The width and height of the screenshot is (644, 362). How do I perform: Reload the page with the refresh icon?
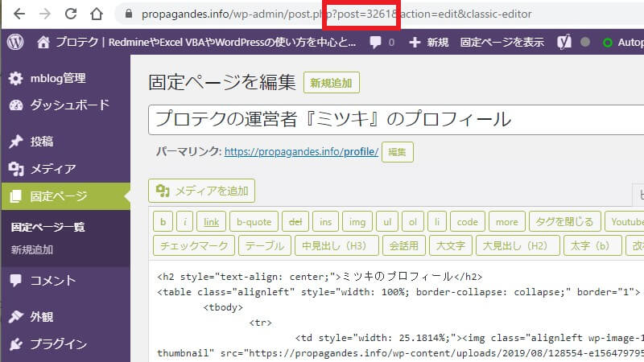click(71, 14)
